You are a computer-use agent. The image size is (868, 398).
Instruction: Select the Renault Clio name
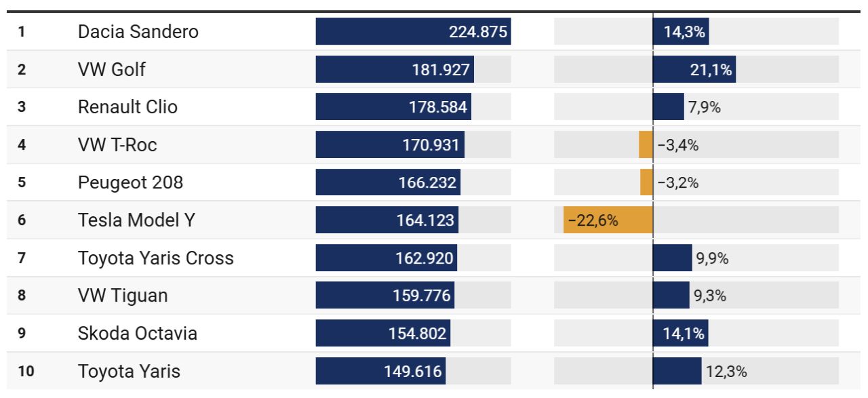point(127,106)
